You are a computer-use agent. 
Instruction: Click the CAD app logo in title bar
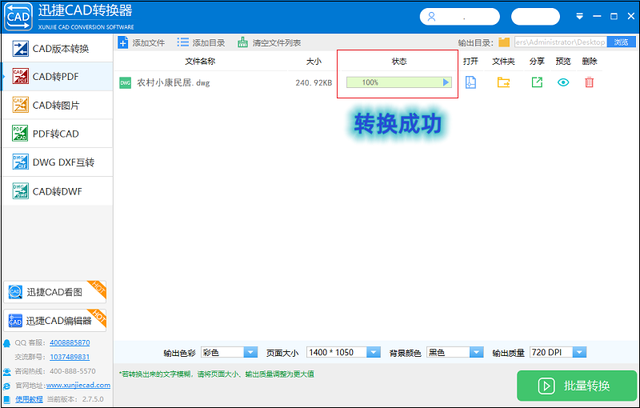[x=18, y=17]
